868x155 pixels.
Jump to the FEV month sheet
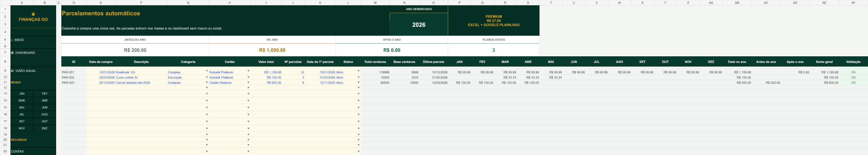point(45,93)
